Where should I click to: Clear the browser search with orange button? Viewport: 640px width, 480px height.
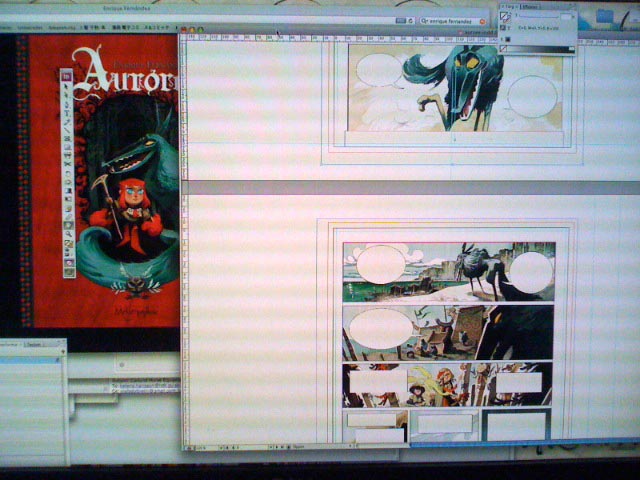(x=483, y=21)
